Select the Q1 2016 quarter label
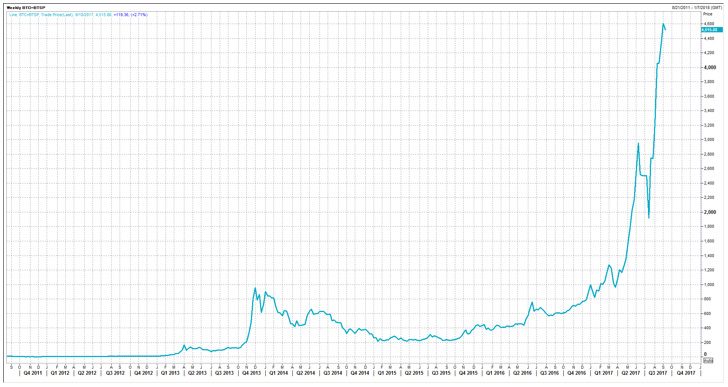Screen dimensions: 728x387 click(495, 373)
